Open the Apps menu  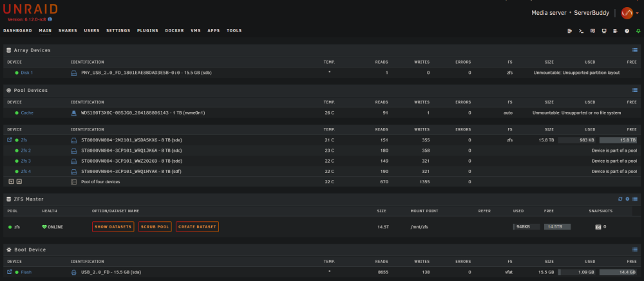[x=214, y=31]
